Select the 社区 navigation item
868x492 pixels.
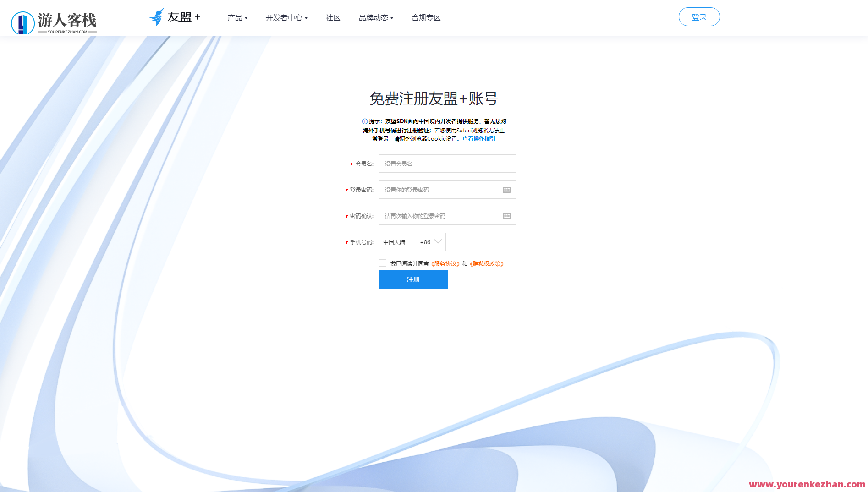click(x=333, y=18)
